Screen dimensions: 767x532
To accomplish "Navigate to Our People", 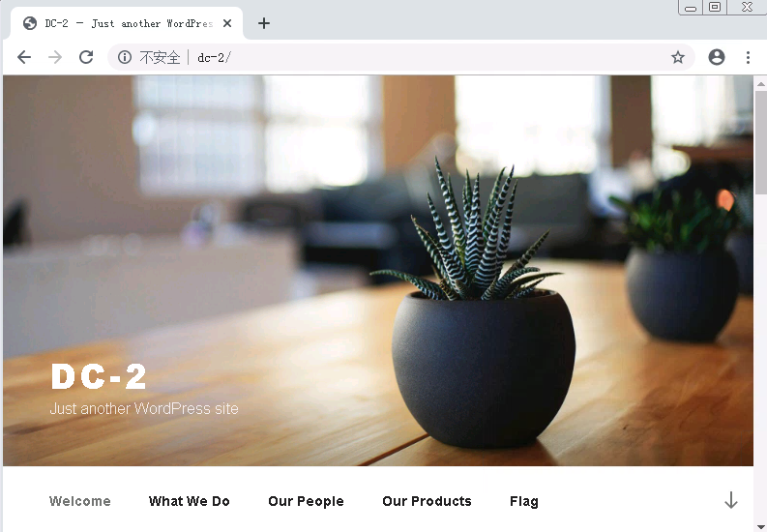I will pos(306,501).
